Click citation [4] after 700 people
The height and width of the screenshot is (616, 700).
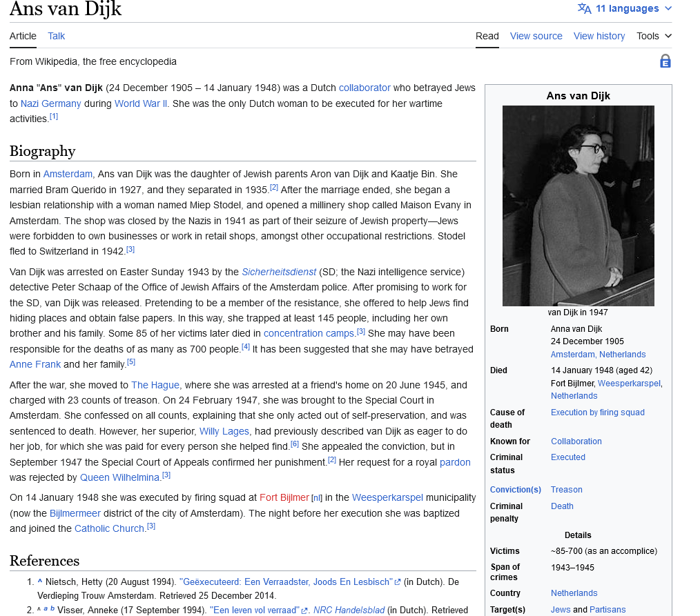click(246, 346)
